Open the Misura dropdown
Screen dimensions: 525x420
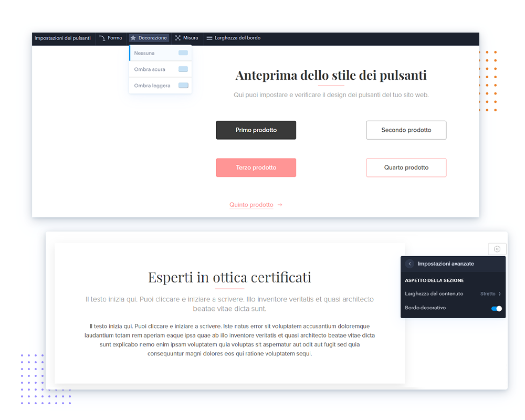click(187, 38)
